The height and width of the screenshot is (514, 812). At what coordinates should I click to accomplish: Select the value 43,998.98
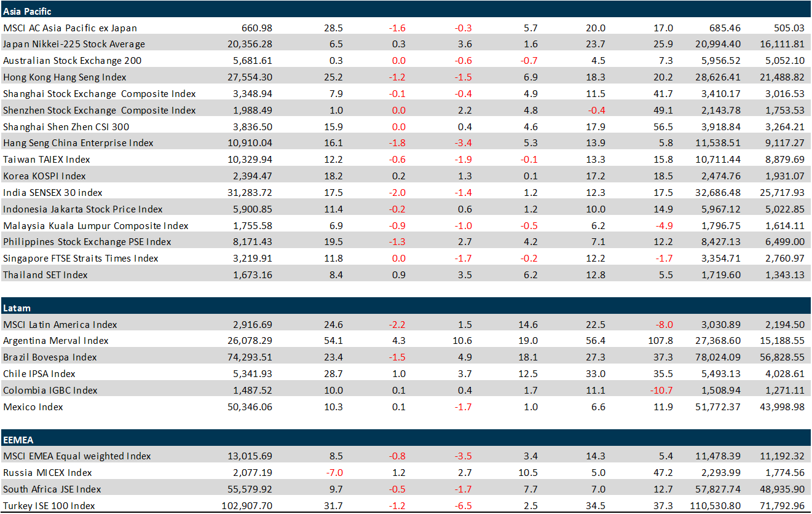click(x=784, y=407)
